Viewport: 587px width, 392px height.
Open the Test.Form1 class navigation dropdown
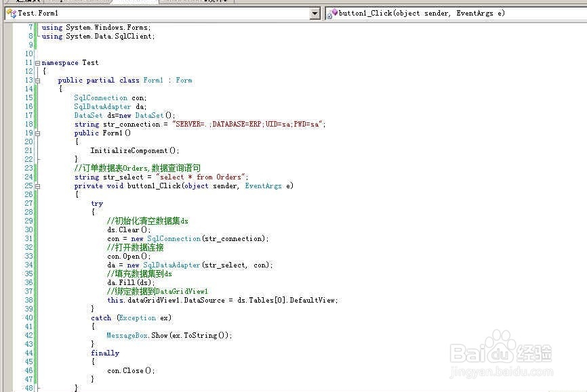point(314,13)
